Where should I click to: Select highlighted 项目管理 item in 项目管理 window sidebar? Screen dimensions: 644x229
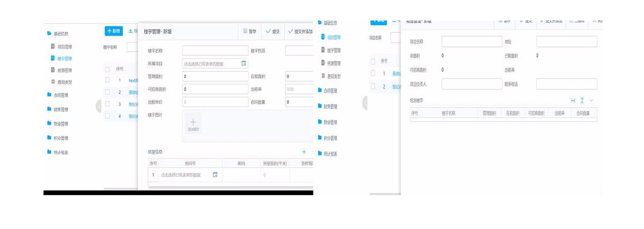point(331,37)
